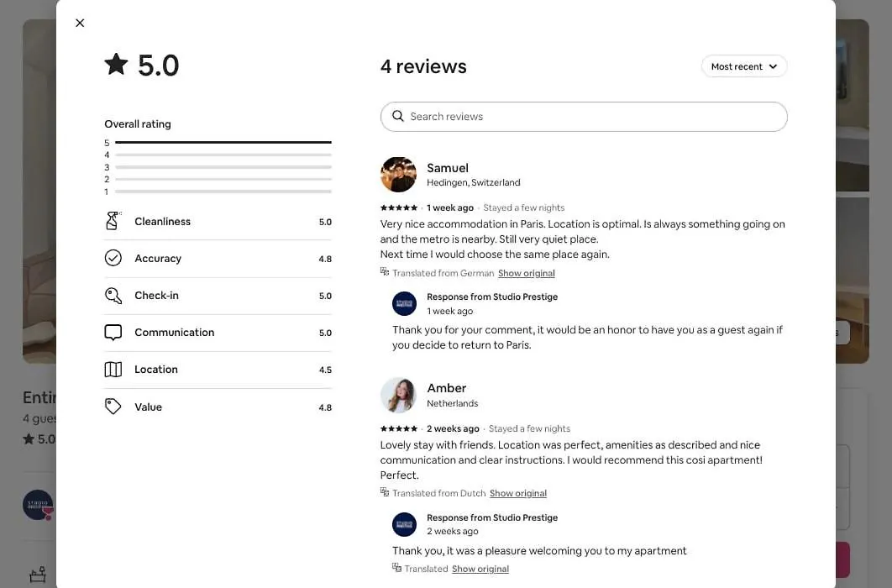
Task: Close the reviews dialog with X
Action: [x=80, y=23]
